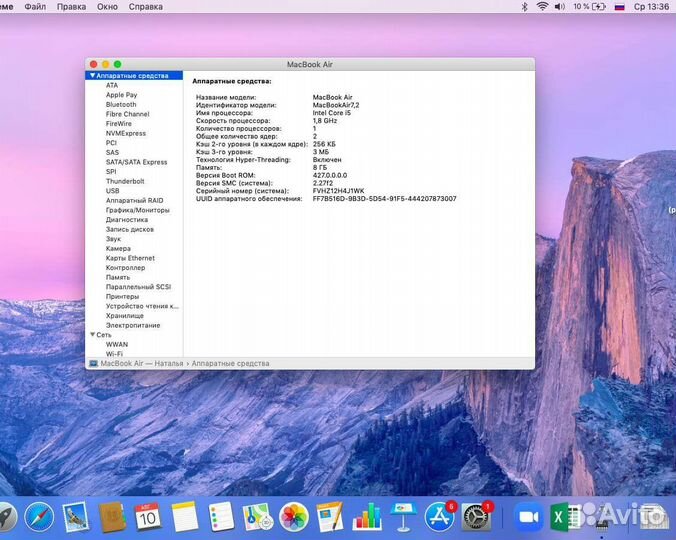Open the Maps app in Dock
676x540 pixels.
pyautogui.click(x=257, y=517)
